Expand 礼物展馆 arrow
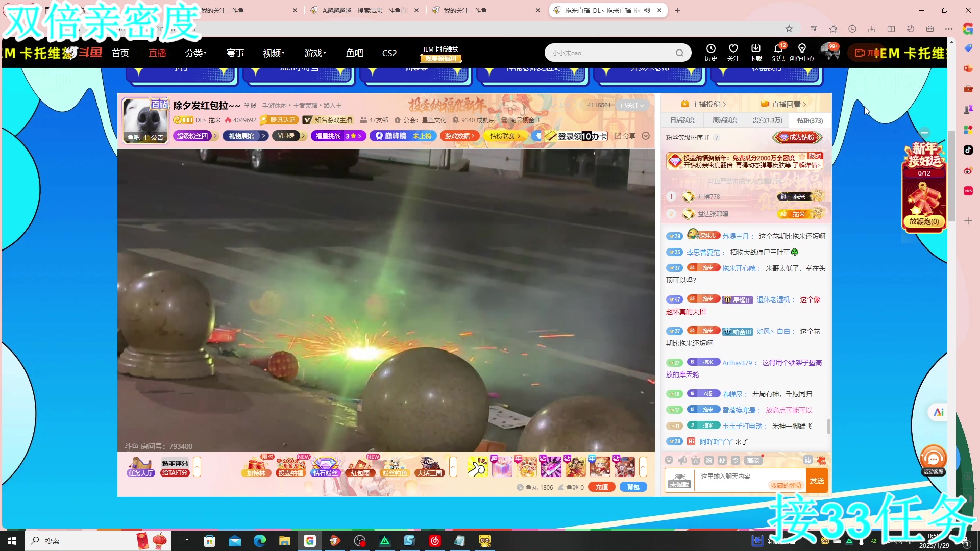The image size is (980, 551). coord(264,136)
